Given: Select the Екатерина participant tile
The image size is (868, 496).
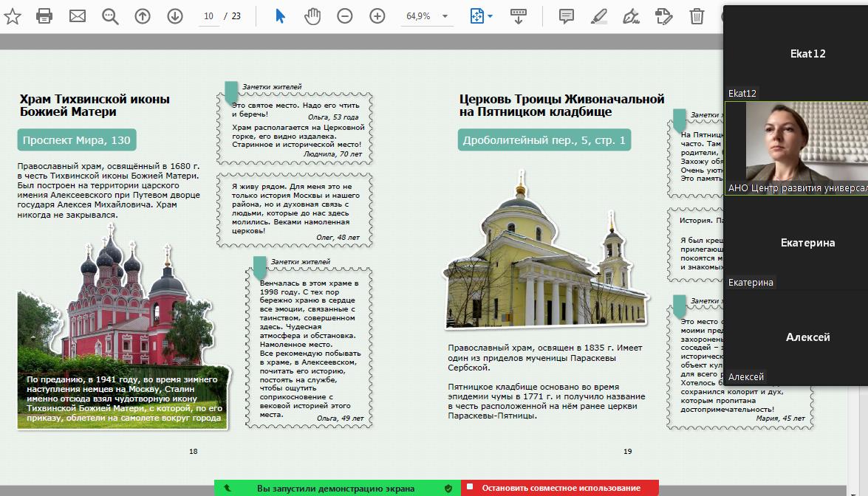Looking at the screenshot, I should [796, 243].
